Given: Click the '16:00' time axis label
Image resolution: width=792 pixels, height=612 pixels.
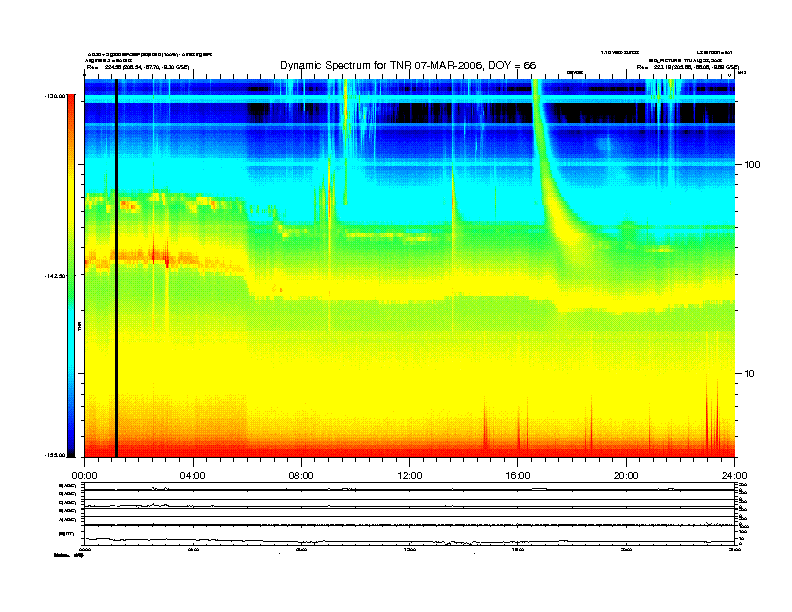Looking at the screenshot, I should point(518,476).
